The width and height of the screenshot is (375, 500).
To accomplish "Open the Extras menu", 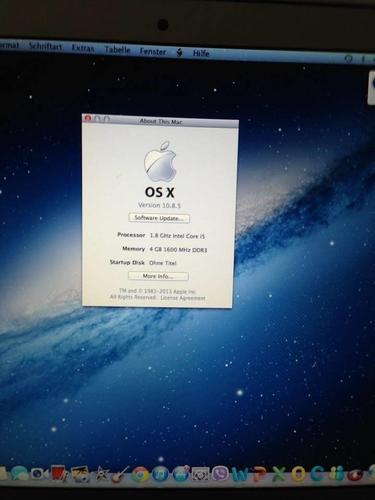I will pos(83,48).
